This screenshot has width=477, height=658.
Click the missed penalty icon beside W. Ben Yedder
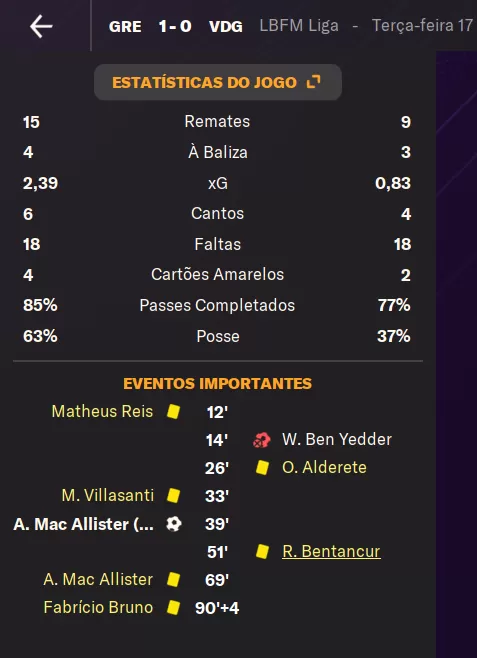point(261,440)
